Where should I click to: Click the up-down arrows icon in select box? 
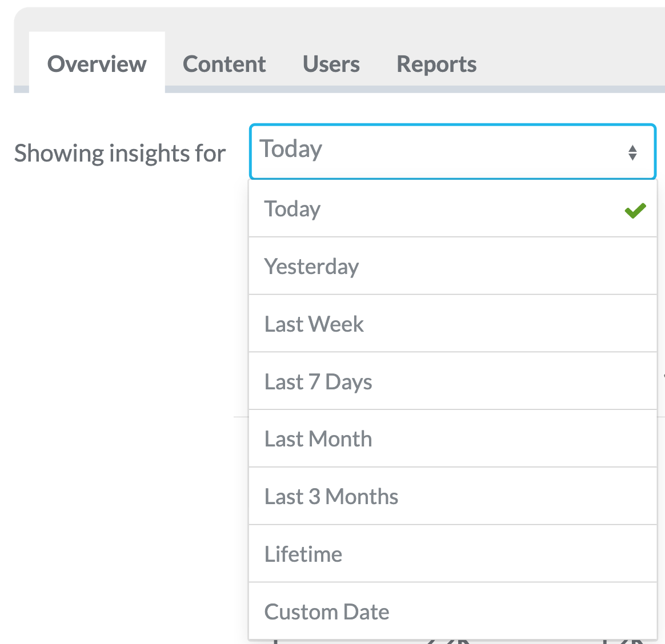click(x=632, y=153)
